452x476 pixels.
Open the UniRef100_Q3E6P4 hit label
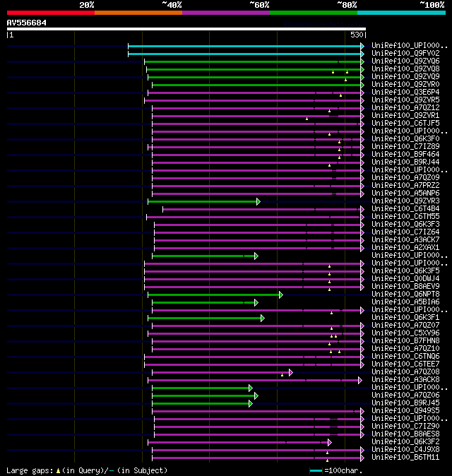(x=405, y=92)
